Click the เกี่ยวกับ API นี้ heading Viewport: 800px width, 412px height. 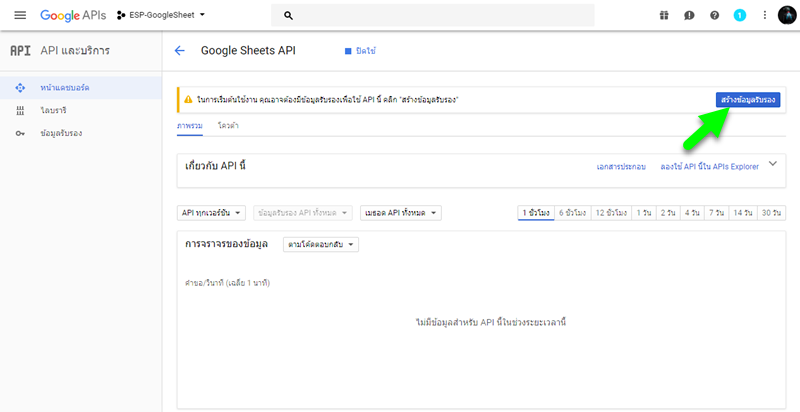(215, 166)
